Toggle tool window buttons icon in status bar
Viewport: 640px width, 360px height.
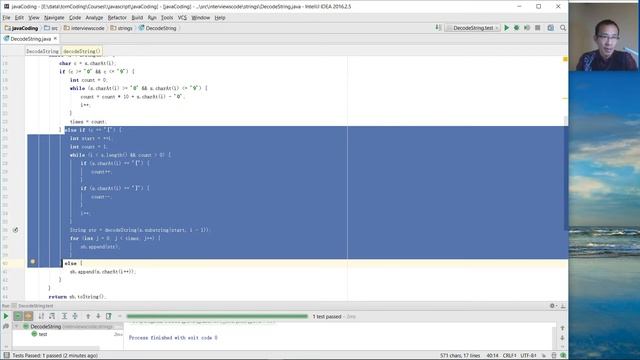pyautogui.click(x=6, y=356)
